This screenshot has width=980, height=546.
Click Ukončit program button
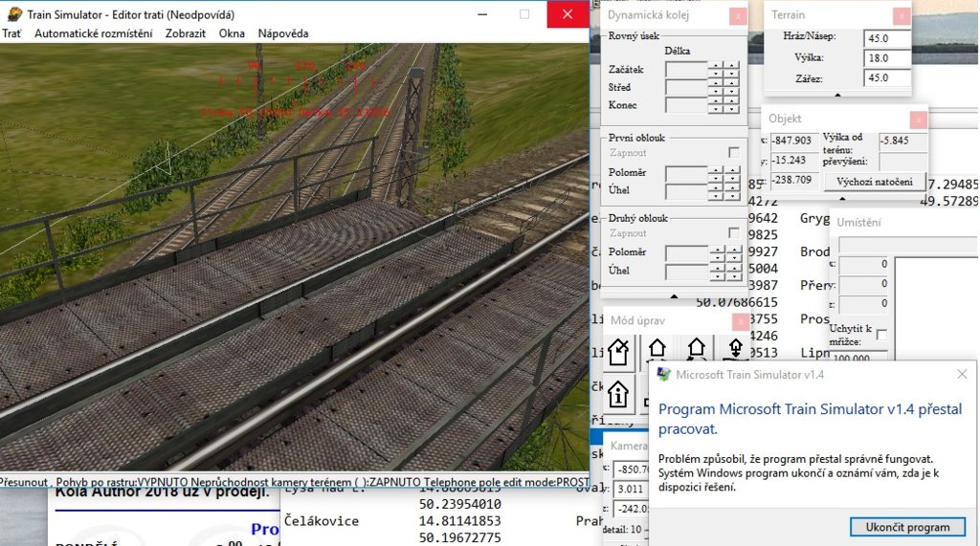pyautogui.click(x=907, y=527)
